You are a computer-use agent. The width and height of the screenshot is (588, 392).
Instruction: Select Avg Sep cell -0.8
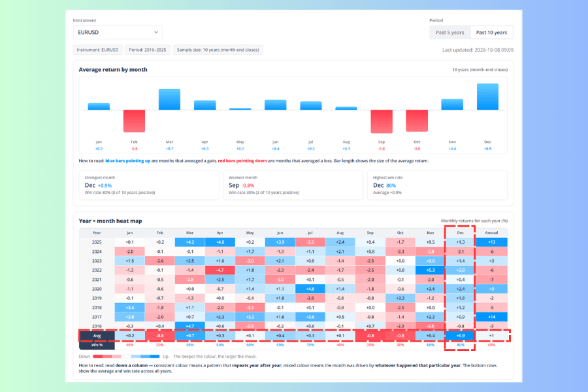(x=370, y=336)
